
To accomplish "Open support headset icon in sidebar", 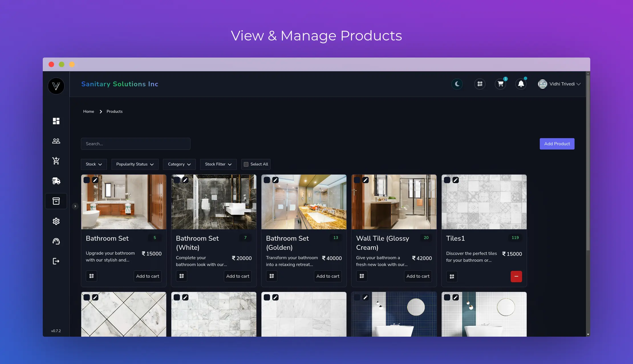I will tap(56, 241).
